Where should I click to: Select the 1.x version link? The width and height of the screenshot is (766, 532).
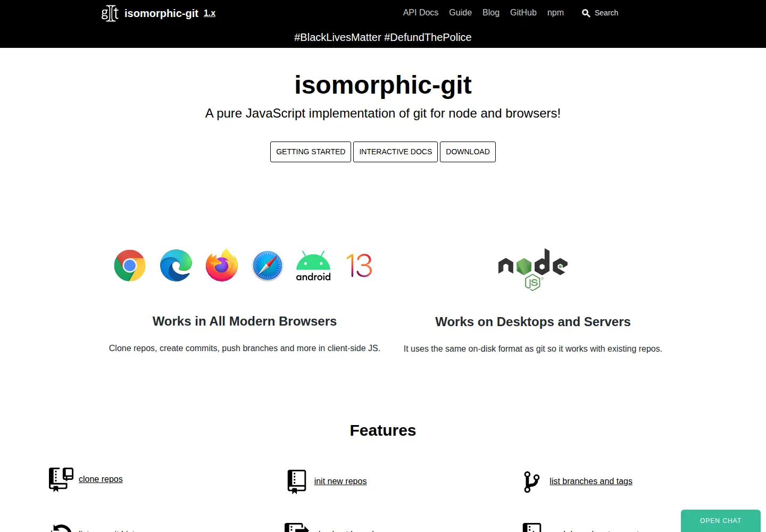210,13
